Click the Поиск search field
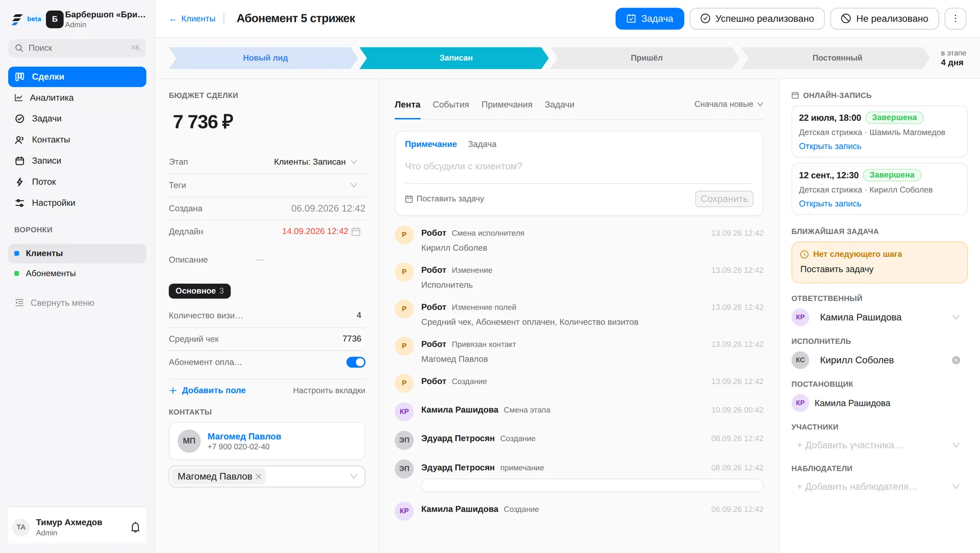Screen dimensions: 980x553 77,48
